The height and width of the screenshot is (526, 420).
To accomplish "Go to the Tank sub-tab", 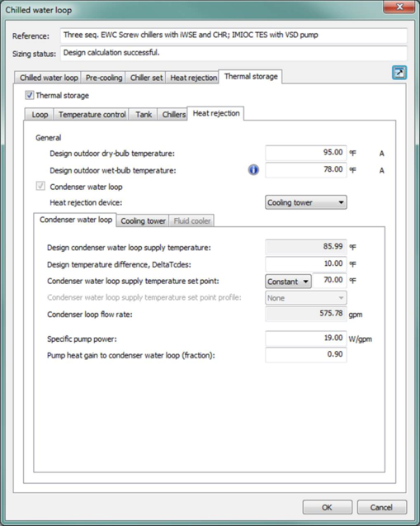I will point(144,115).
